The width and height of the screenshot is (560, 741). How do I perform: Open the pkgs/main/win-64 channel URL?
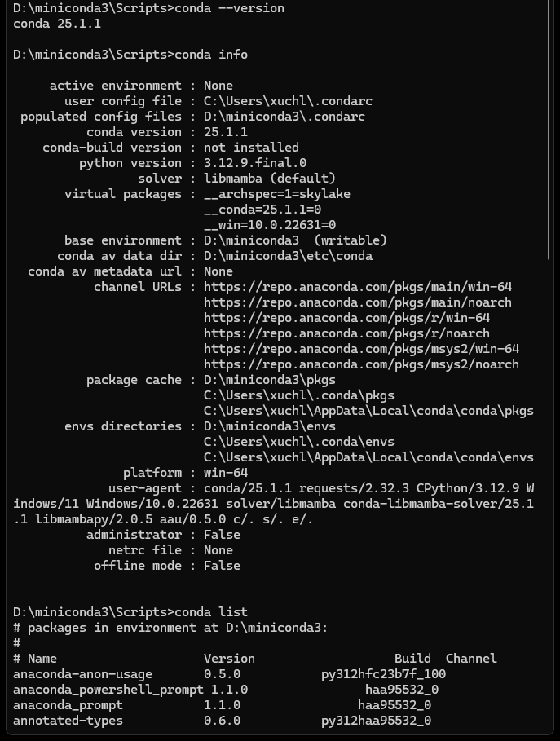pos(358,287)
